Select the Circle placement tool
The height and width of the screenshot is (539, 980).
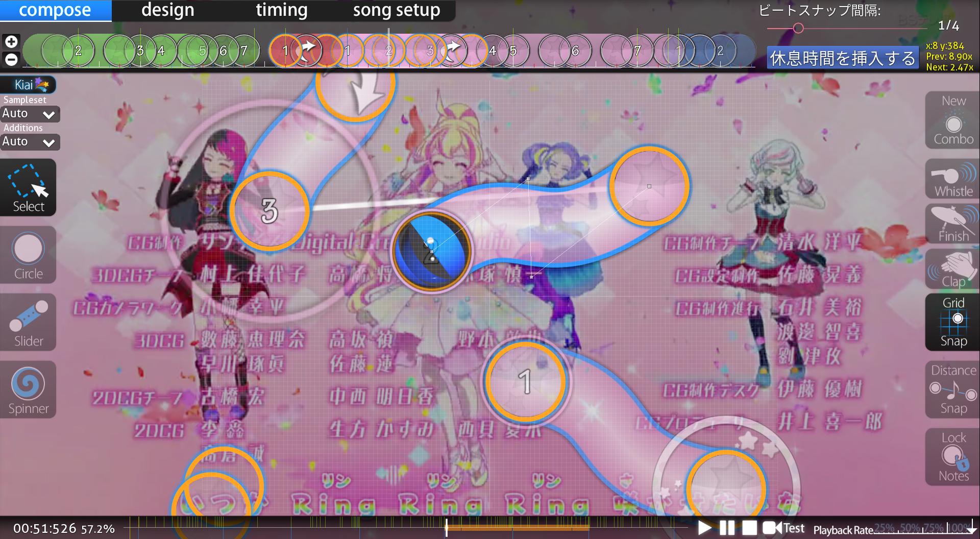point(28,255)
